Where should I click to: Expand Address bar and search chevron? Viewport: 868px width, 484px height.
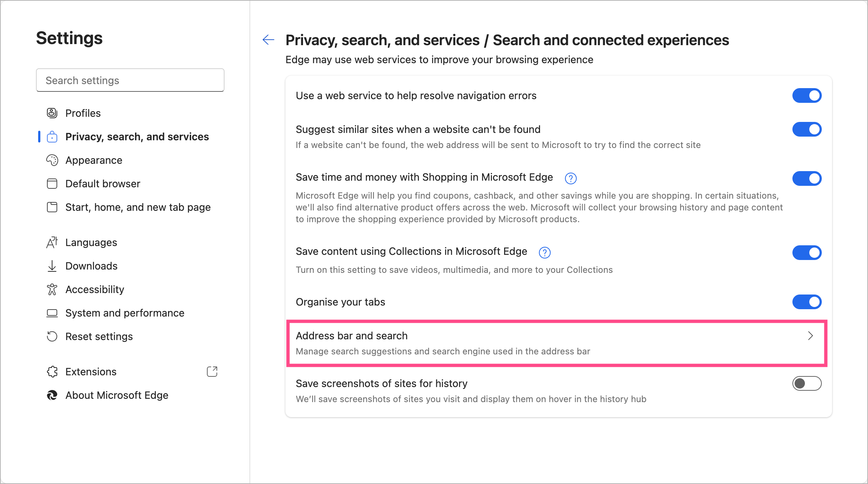(810, 336)
